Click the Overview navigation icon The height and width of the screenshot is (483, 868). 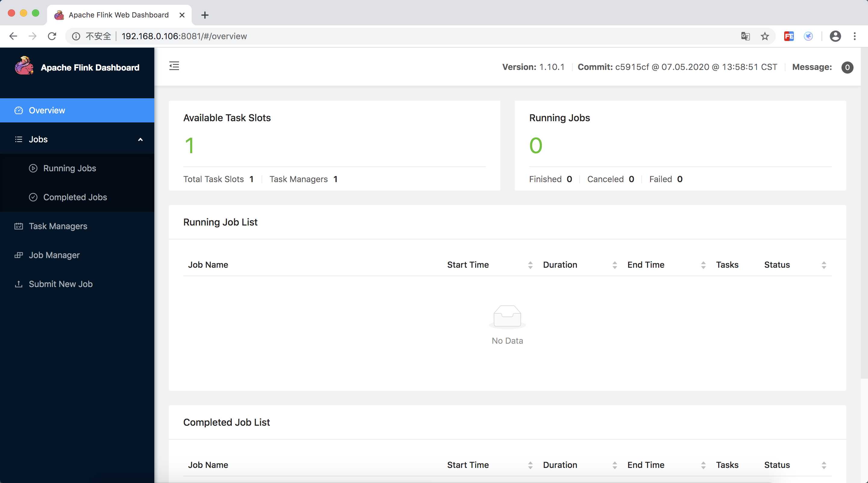19,110
